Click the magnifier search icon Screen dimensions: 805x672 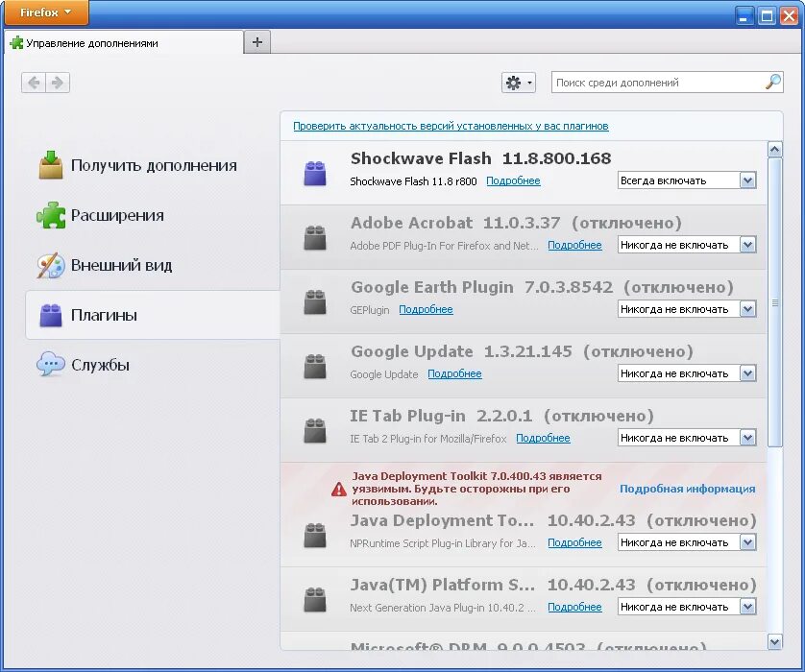click(x=773, y=82)
